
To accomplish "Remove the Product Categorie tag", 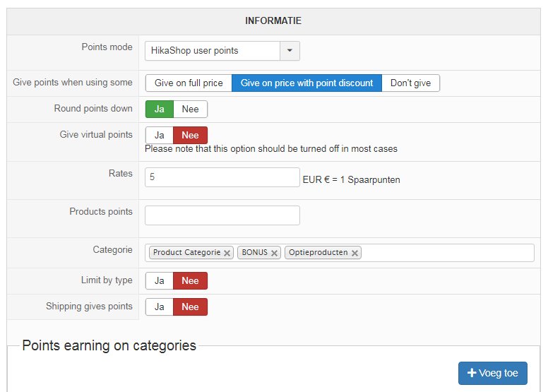I will [x=227, y=253].
